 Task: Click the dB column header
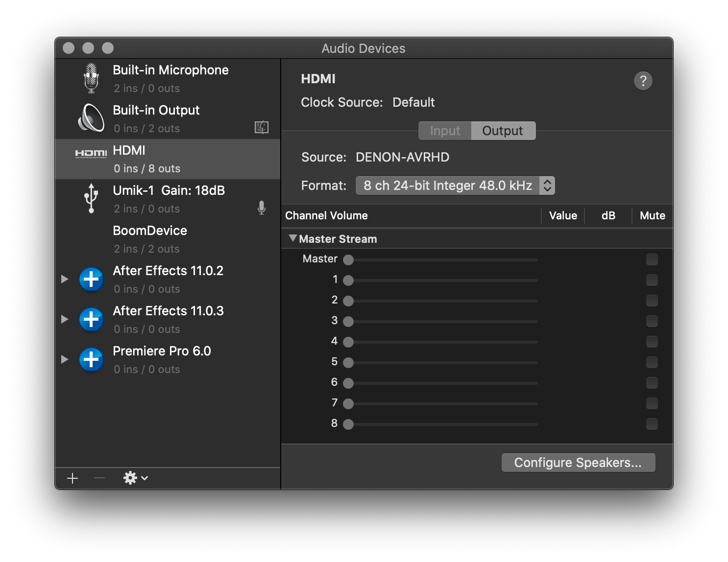click(608, 215)
